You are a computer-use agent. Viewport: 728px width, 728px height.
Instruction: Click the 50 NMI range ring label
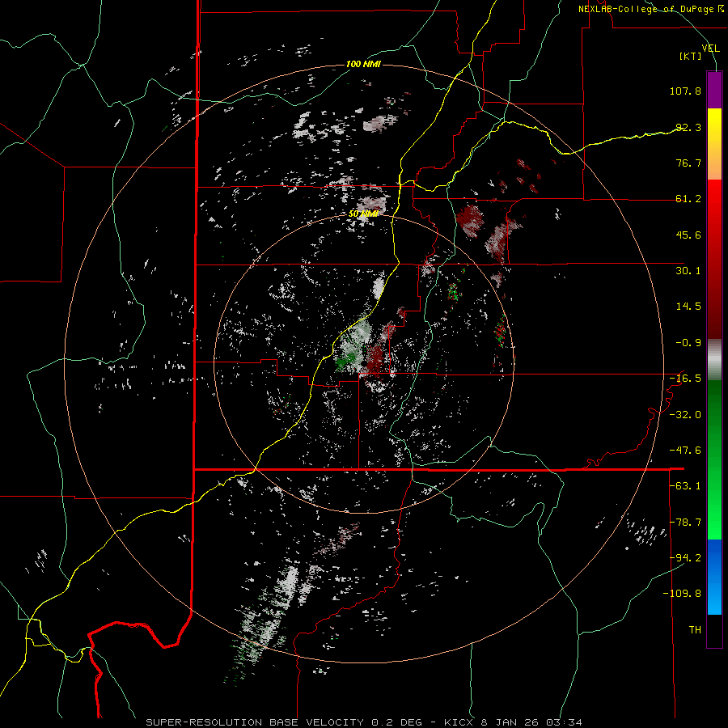point(363,214)
